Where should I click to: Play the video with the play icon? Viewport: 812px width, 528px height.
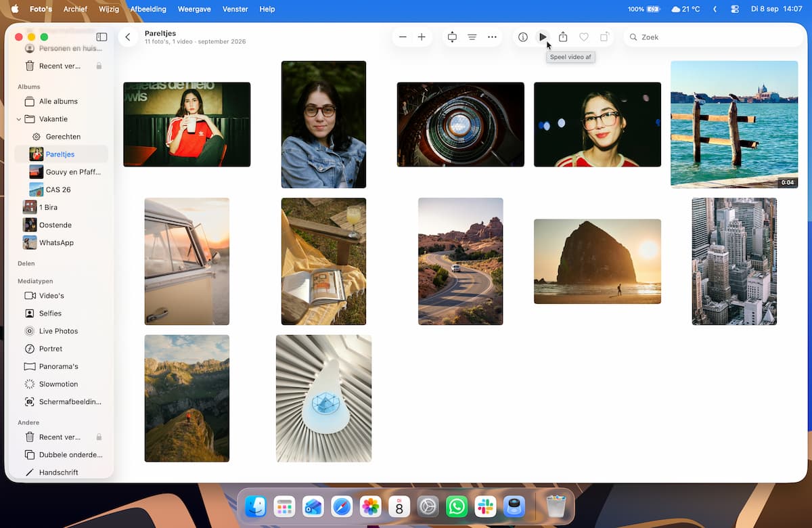[543, 37]
